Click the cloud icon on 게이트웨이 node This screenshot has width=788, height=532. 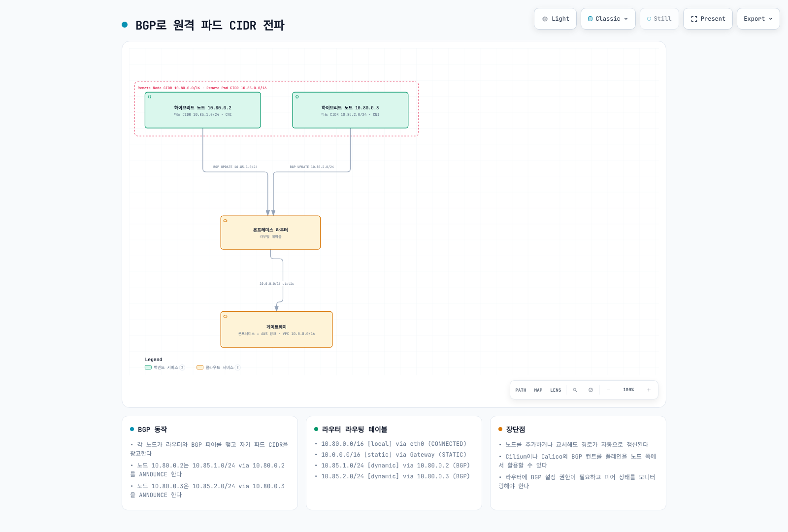point(225,316)
